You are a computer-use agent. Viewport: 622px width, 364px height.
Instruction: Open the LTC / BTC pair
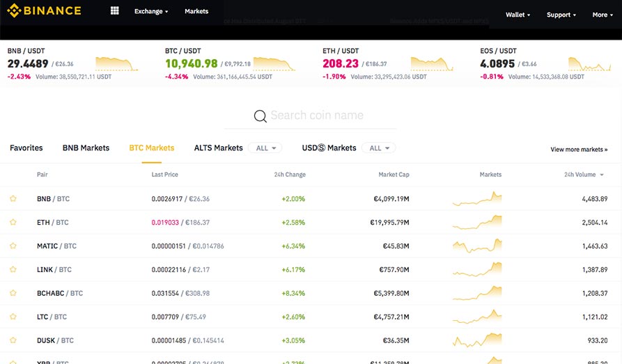pos(52,317)
